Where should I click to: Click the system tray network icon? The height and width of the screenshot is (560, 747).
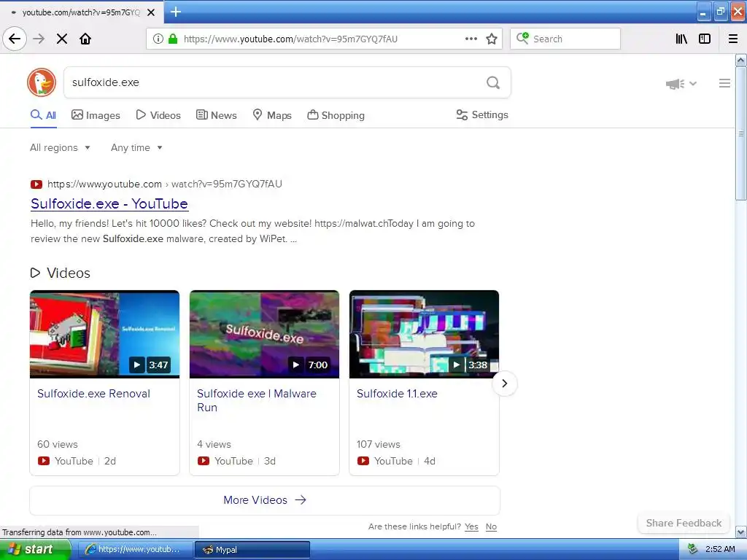tap(692, 549)
